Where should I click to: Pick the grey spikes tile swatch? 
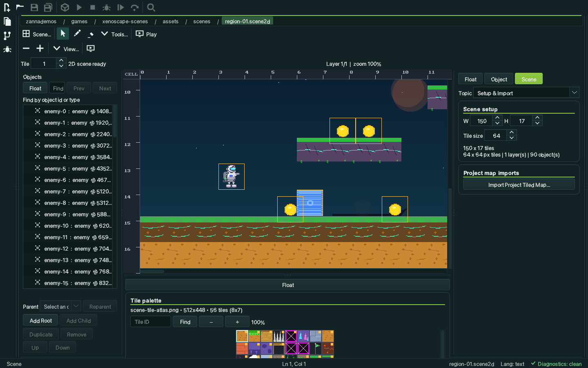point(279,336)
